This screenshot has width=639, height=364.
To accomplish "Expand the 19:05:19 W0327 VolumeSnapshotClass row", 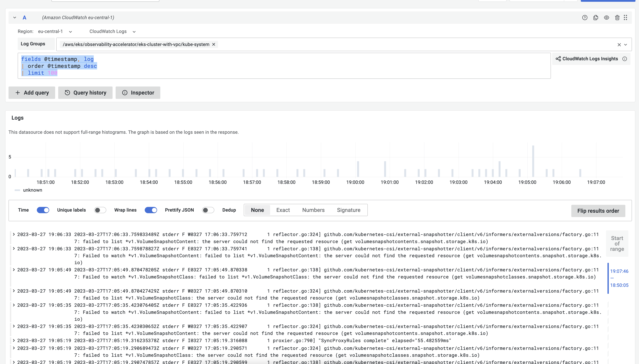I will coord(14,348).
